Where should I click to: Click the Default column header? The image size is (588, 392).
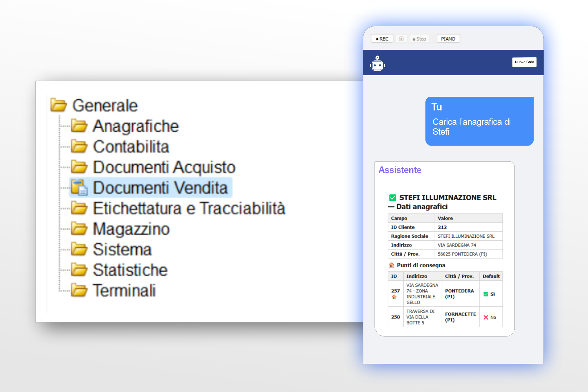491,276
